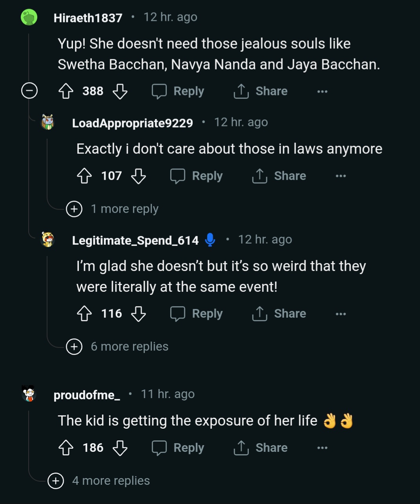The height and width of the screenshot is (504, 420).
Task: Downvote Legitimate_Spend_614's comment
Action: [x=138, y=314]
